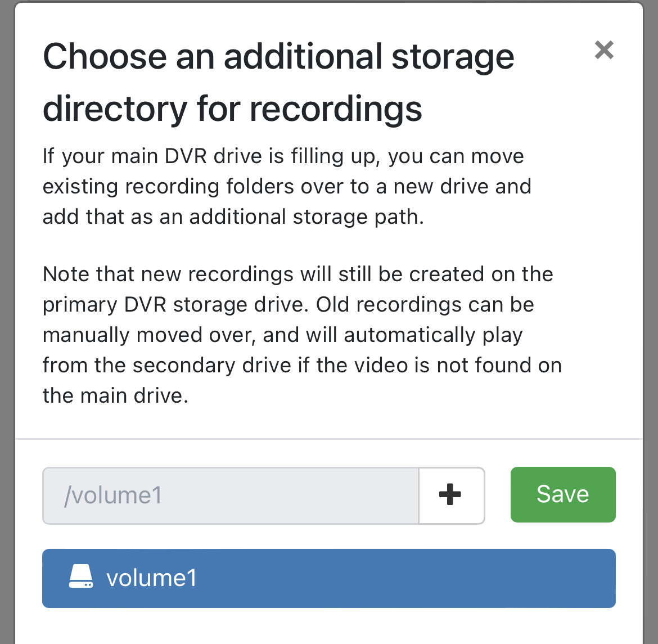This screenshot has height=644, width=658.
Task: Click the text "the main drive."
Action: tap(115, 396)
